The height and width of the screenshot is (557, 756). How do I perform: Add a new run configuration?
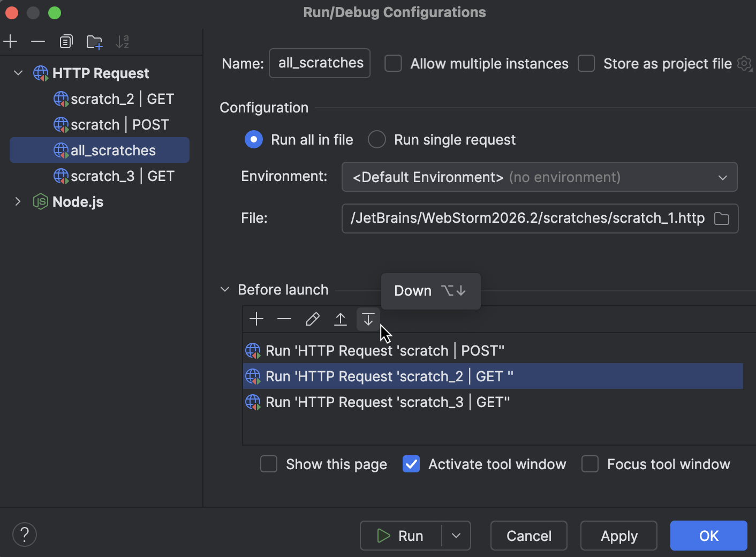pos(11,42)
